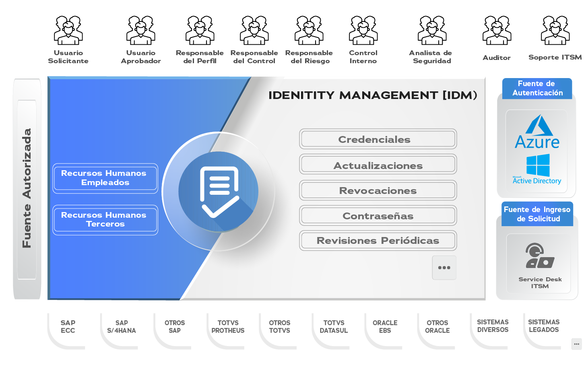Open the Credenciales box
Image resolution: width=588 pixels, height=367 pixels.
378,139
